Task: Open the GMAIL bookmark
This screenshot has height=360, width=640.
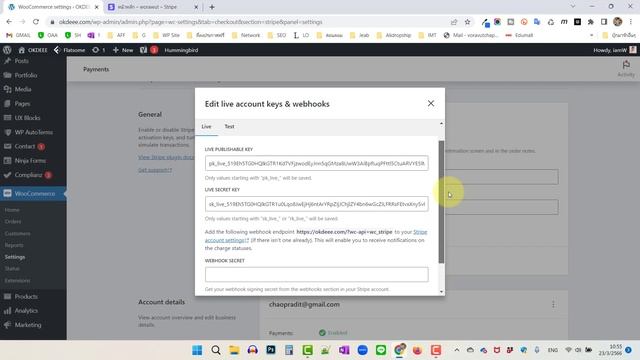Action: (18, 35)
